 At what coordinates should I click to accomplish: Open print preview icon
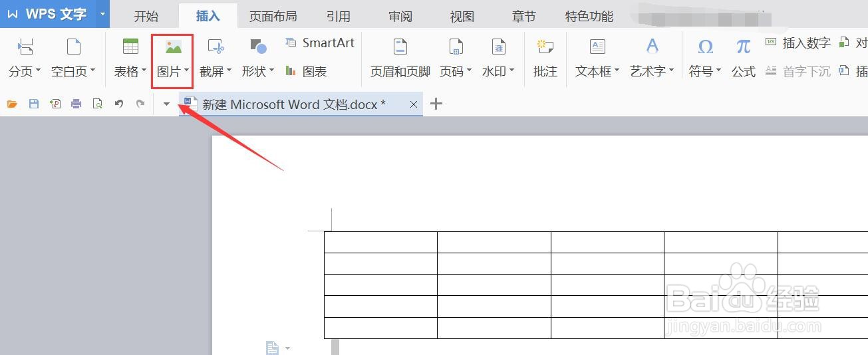[98, 104]
